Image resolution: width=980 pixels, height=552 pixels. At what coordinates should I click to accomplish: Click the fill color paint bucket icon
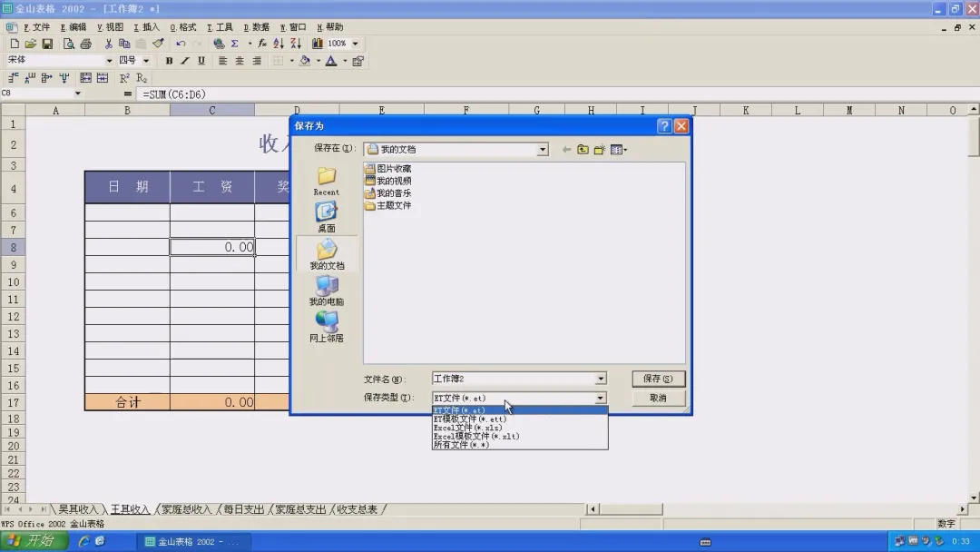305,61
